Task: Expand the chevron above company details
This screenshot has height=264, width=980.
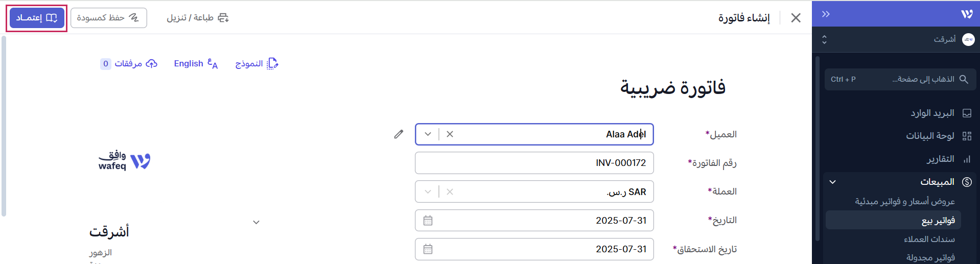Action: (256, 222)
